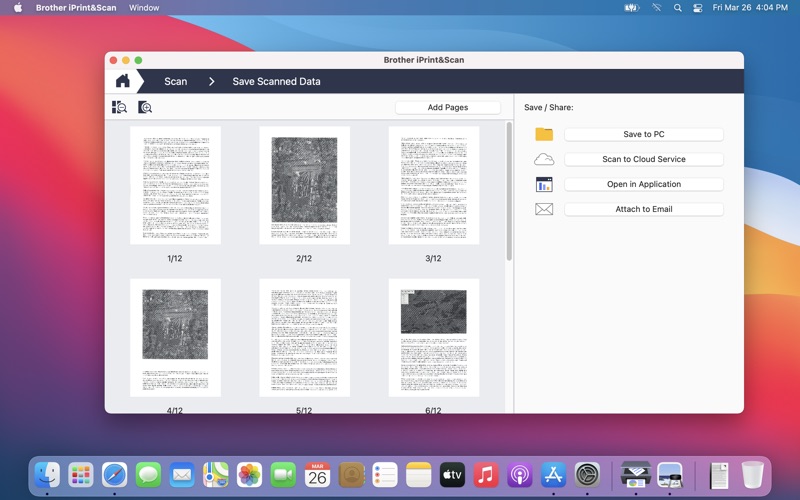
Task: Click the thumbnail list scrollbar
Action: click(x=509, y=191)
